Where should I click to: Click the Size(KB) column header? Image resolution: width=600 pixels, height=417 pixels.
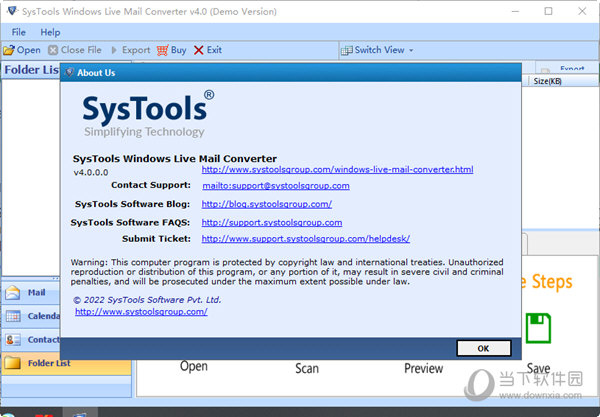(547, 81)
